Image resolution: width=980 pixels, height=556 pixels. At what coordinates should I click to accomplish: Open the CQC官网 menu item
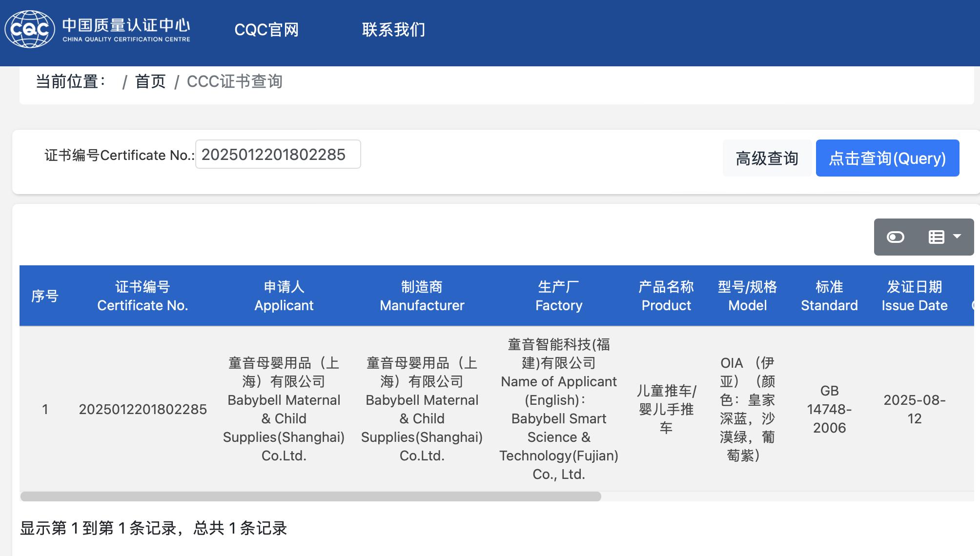(x=266, y=30)
